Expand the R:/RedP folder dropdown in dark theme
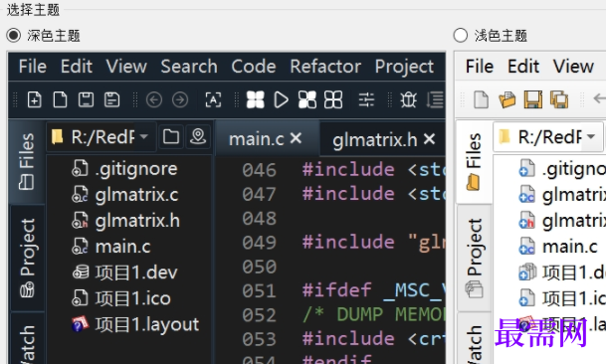The height and width of the screenshot is (364, 606). tap(143, 136)
